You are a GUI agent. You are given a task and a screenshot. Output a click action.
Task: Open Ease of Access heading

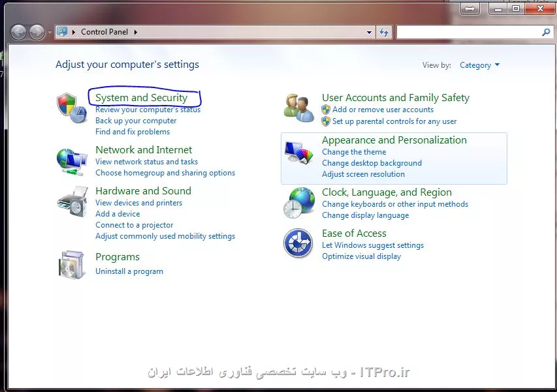coord(354,234)
